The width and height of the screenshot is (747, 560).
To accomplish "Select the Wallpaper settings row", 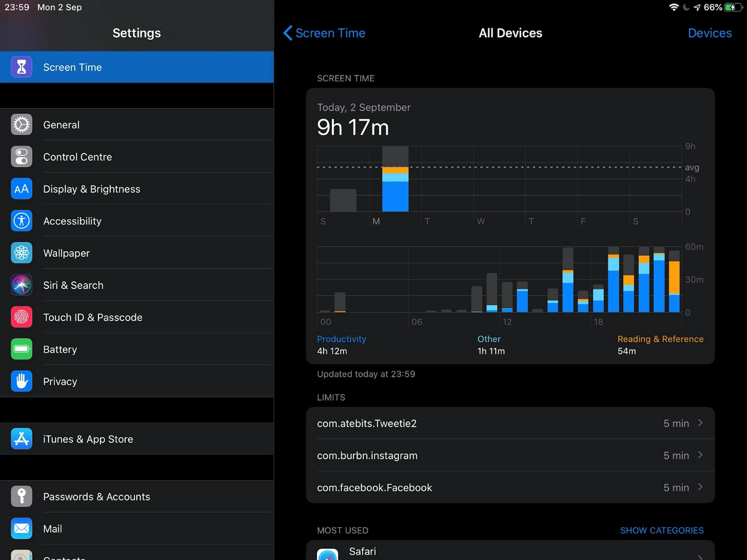I will 137,253.
